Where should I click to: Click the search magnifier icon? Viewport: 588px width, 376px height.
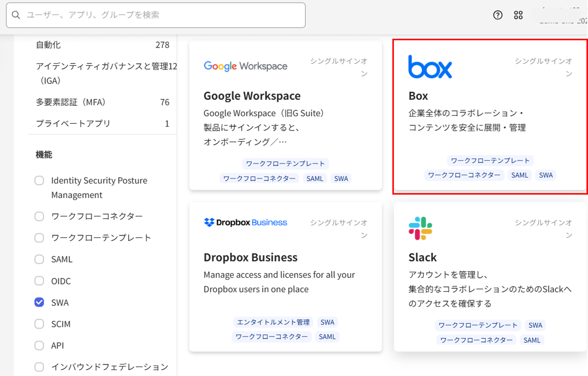(x=16, y=15)
